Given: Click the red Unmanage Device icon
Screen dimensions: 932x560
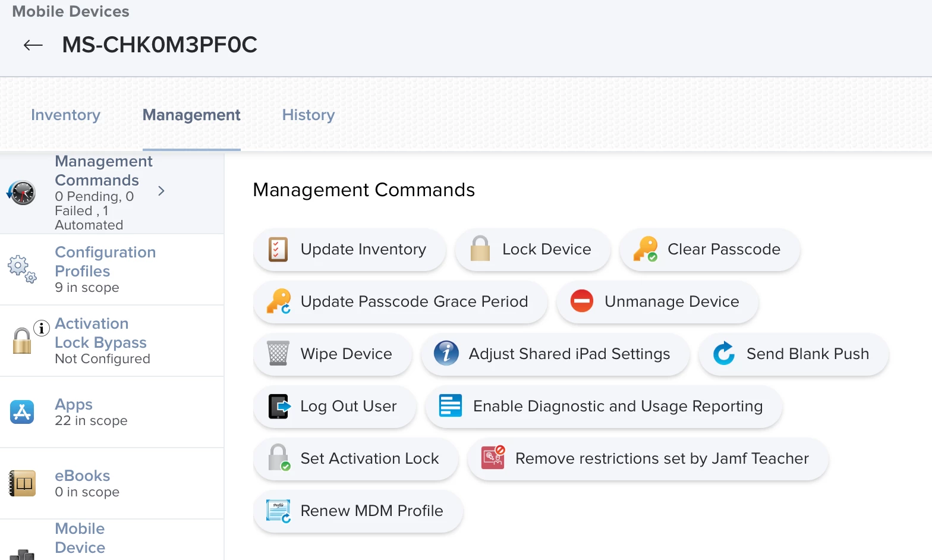Looking at the screenshot, I should coord(582,301).
